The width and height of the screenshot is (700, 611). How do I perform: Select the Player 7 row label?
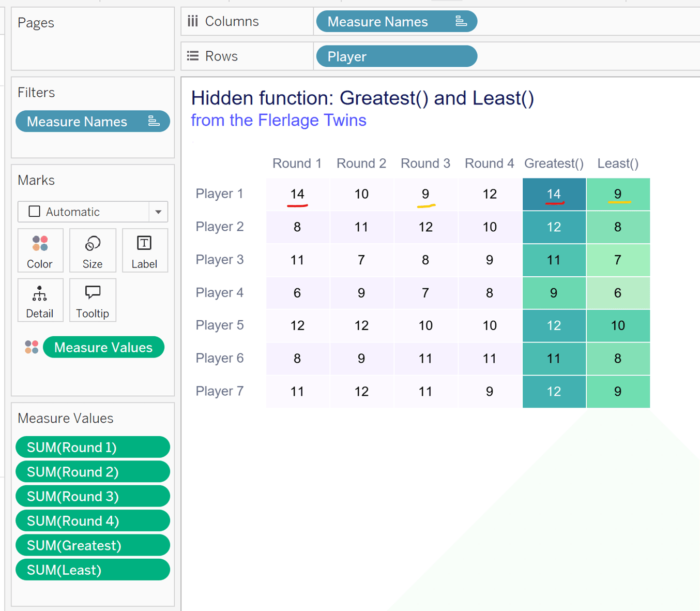tap(219, 391)
